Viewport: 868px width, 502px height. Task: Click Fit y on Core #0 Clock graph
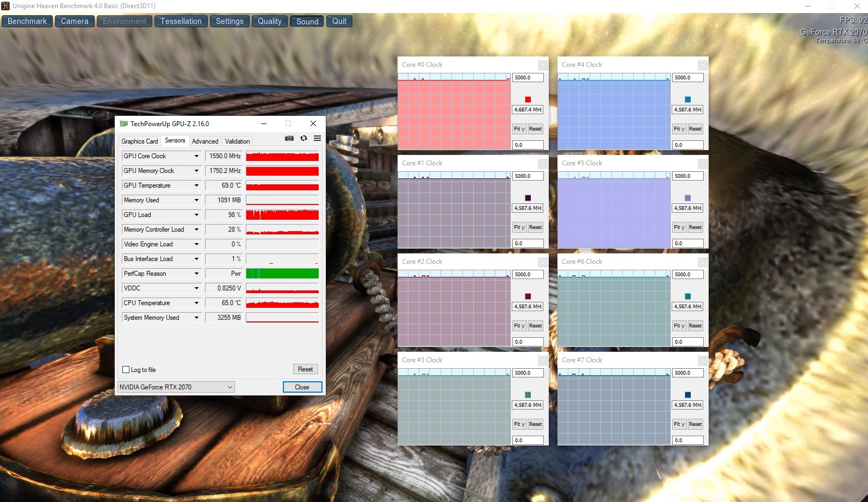[519, 129]
